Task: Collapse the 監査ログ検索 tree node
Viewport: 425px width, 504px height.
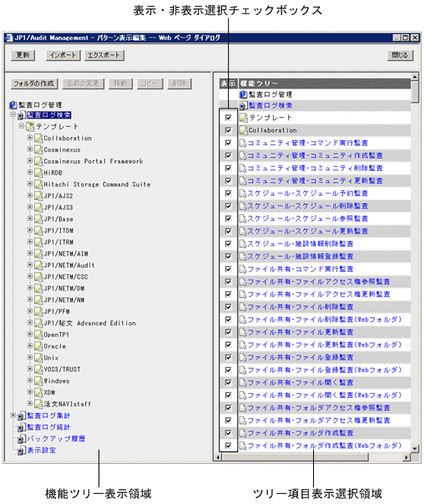Action: [x=13, y=114]
